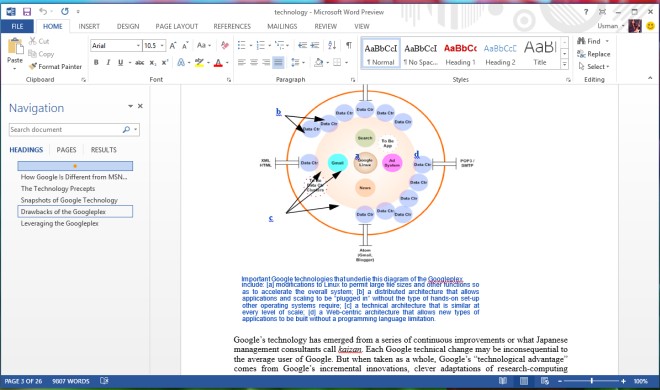Switch to REFERENCES ribbon tab
Image resolution: width=660 pixels, height=390 pixels.
coord(232,26)
